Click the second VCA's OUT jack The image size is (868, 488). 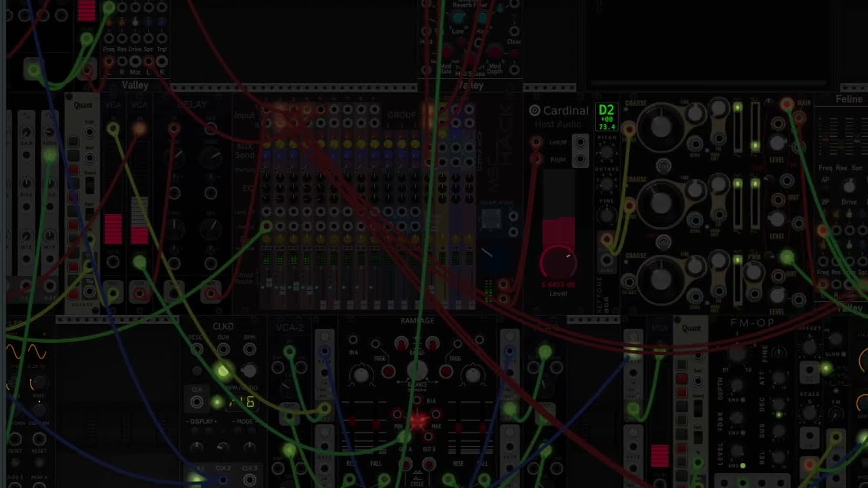(140, 293)
